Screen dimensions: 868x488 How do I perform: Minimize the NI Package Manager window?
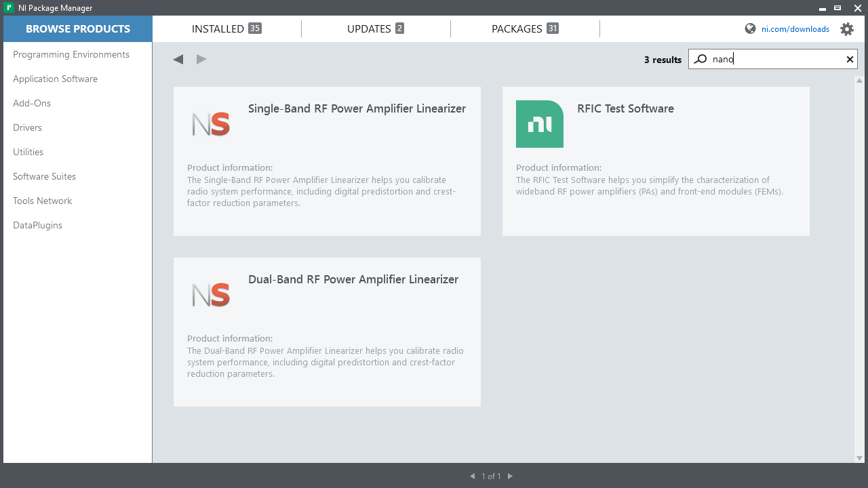click(823, 8)
